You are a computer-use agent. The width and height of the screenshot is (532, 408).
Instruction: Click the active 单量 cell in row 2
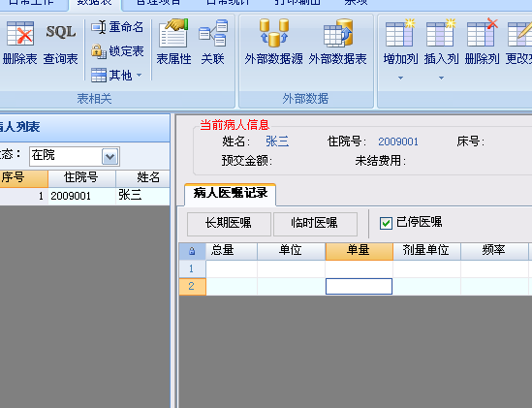coord(359,286)
